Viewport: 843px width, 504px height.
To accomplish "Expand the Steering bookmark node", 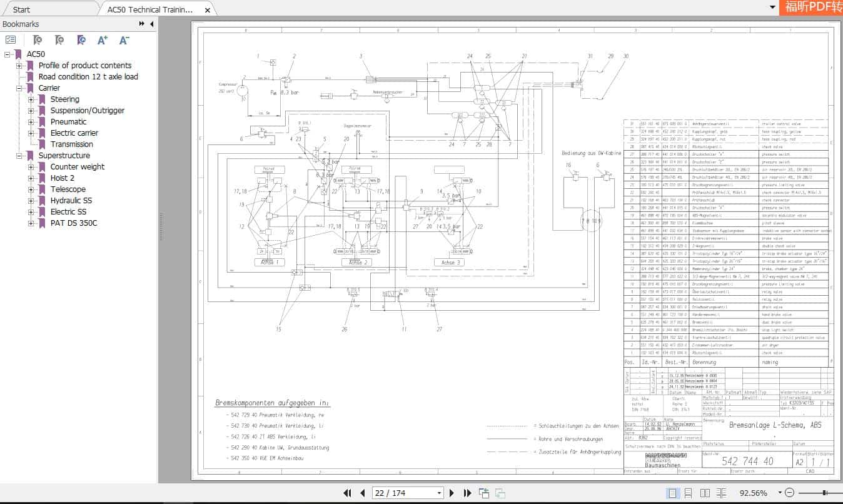I will pos(31,99).
